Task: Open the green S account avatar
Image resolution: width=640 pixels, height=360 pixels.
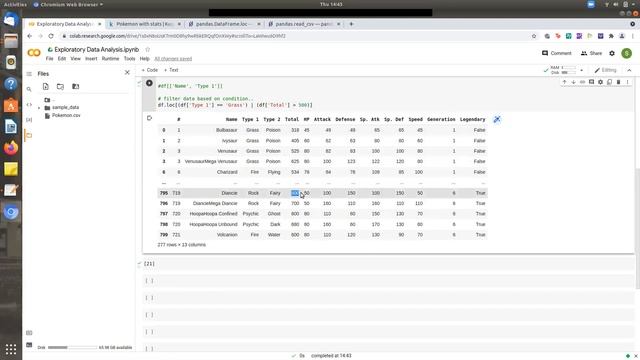Action: click(627, 53)
